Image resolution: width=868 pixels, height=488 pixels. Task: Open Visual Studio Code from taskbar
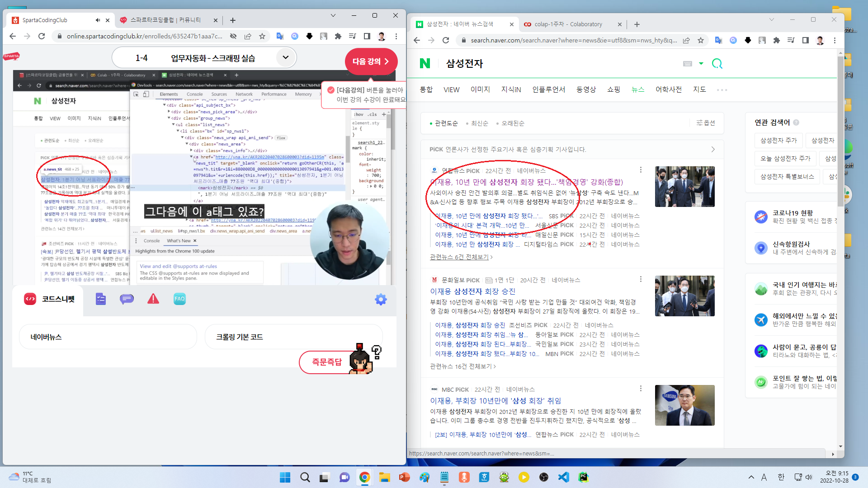tap(564, 477)
